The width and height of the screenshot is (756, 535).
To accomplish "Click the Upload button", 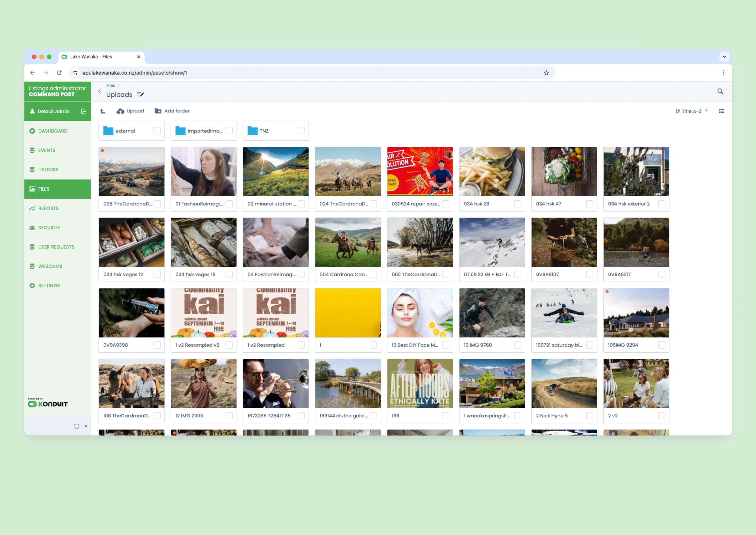I will coord(130,111).
